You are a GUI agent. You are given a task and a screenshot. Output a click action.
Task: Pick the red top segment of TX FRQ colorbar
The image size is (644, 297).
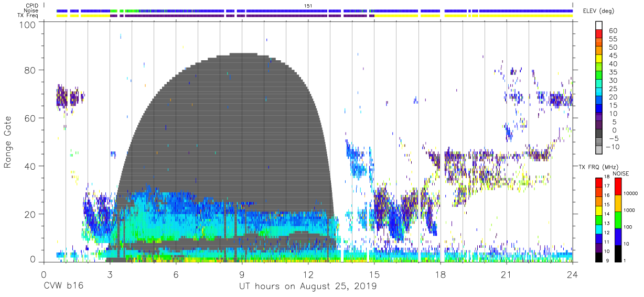coord(598,182)
